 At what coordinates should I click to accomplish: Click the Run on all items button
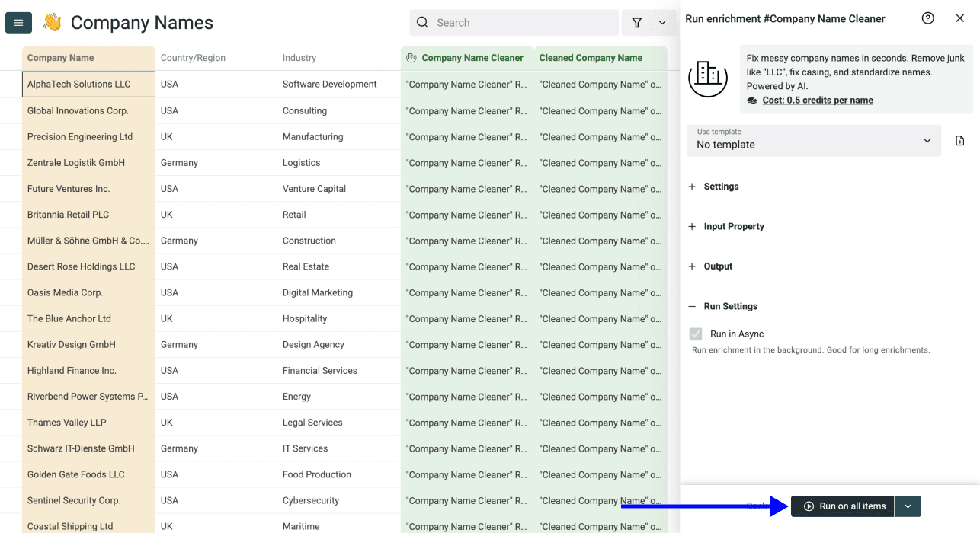click(x=842, y=506)
